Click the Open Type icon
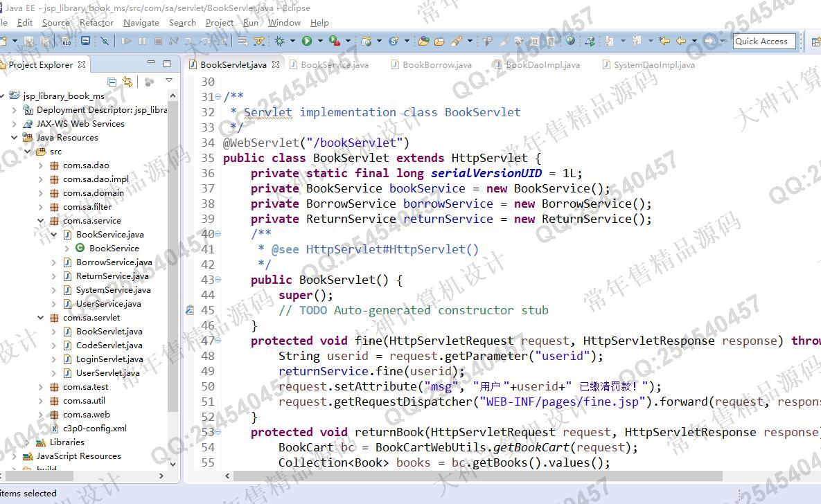Screen dimensions: 821x504 click(x=423, y=41)
